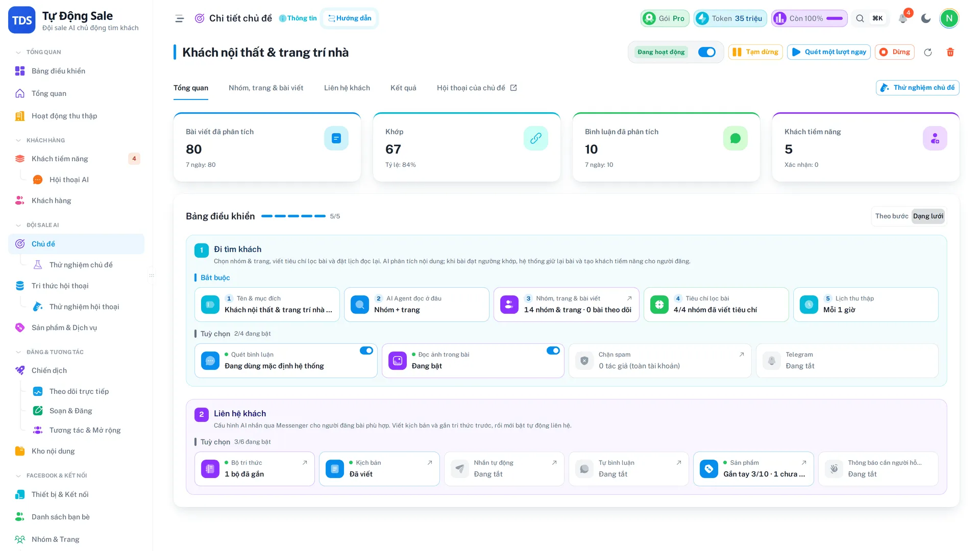Image resolution: width=980 pixels, height=551 pixels.
Task: Click the Bài viết đã phân tích icon
Action: click(x=336, y=138)
